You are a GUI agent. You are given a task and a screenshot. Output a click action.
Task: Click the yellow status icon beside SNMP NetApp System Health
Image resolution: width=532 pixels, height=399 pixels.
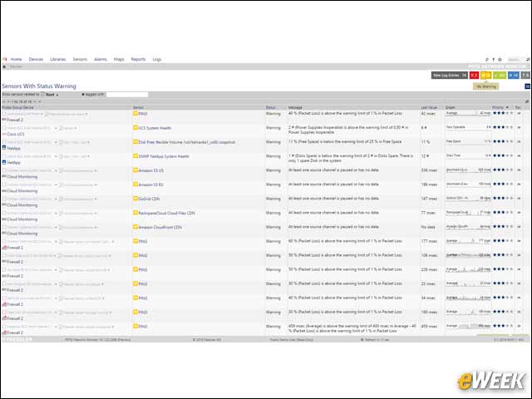[x=135, y=156]
